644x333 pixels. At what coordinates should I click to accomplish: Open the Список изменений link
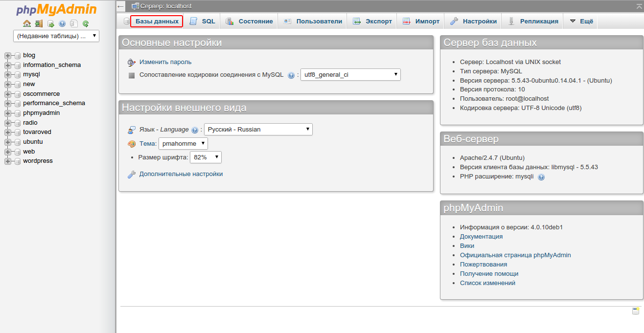tap(487, 283)
